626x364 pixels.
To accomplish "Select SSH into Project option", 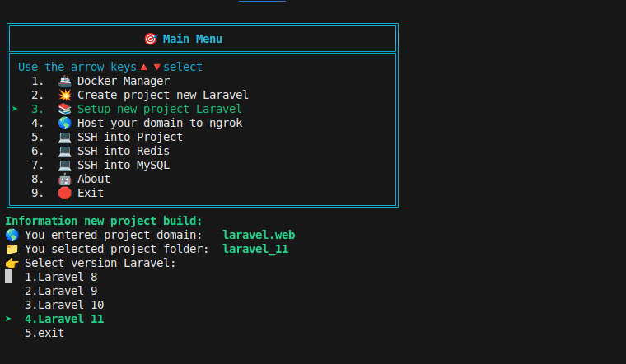I will (x=129, y=137).
